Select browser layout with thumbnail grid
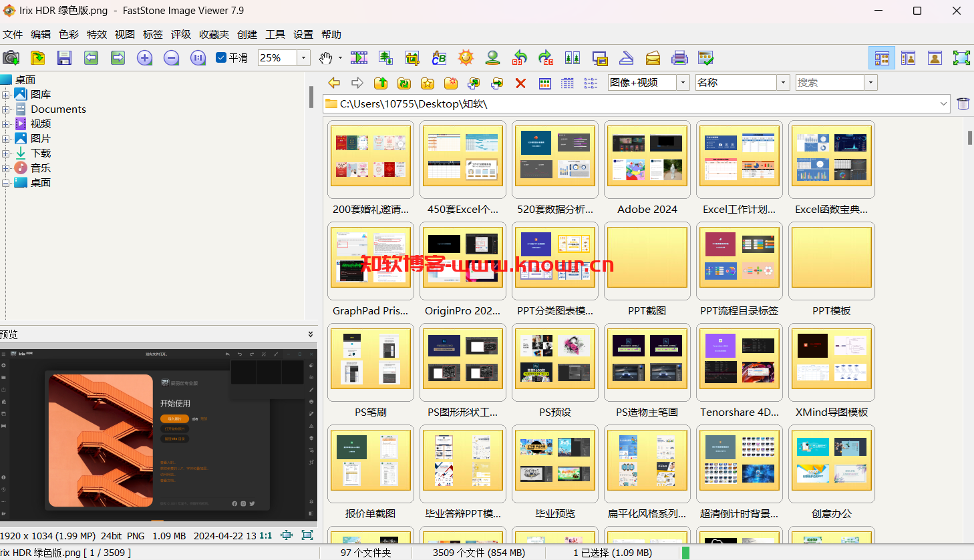Image resolution: width=974 pixels, height=560 pixels. 882,58
